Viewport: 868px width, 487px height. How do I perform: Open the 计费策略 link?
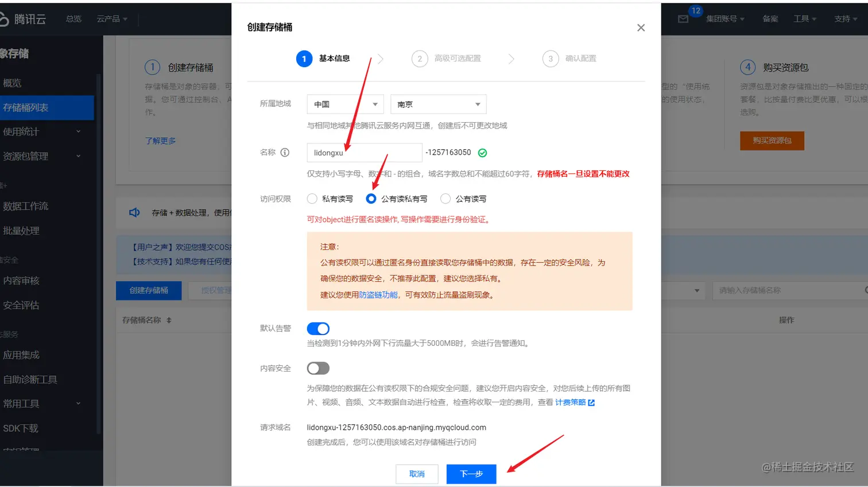[571, 403]
